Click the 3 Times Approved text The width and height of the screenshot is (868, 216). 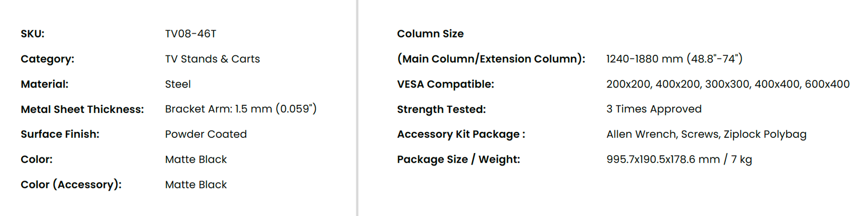[654, 109]
